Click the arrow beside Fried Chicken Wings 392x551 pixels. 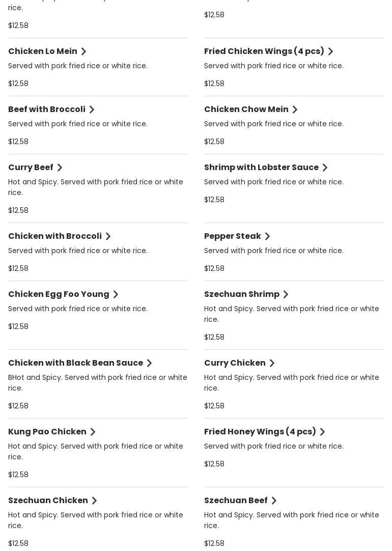click(330, 51)
